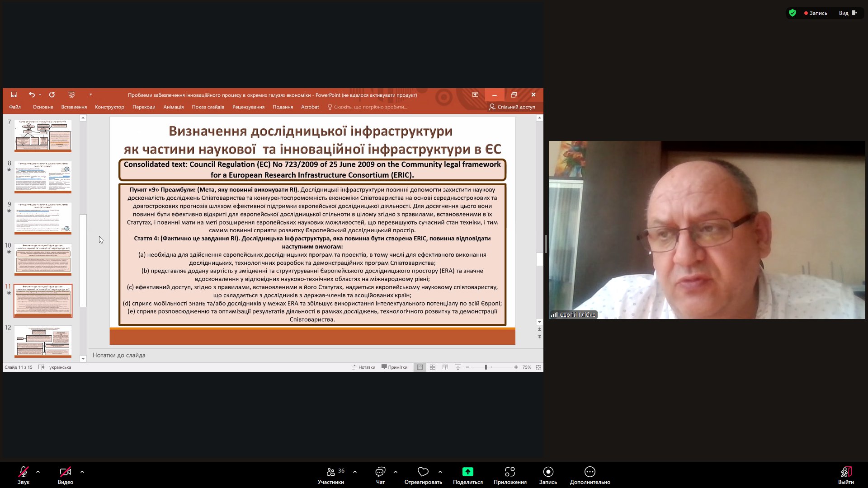868x488 pixels.
Task: Turn on camera with the Видео icon
Action: [x=65, y=472]
